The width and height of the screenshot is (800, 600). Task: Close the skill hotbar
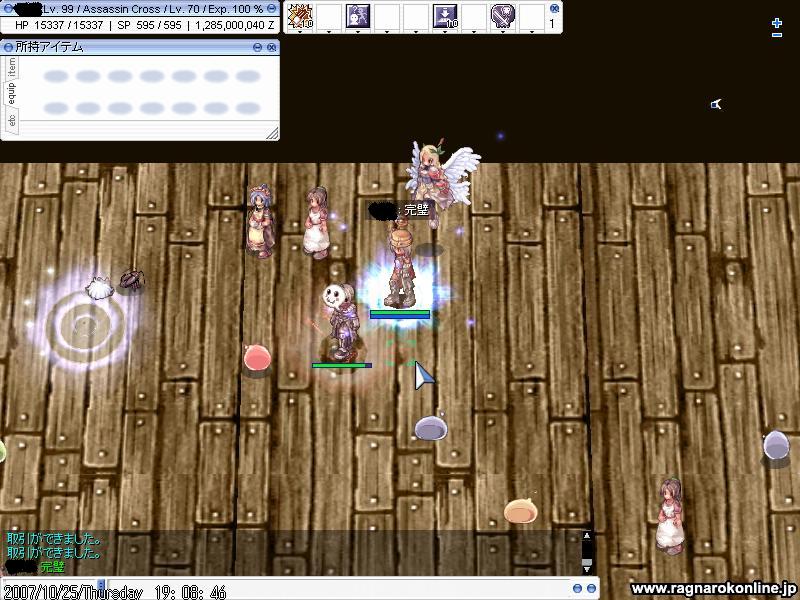tap(555, 8)
